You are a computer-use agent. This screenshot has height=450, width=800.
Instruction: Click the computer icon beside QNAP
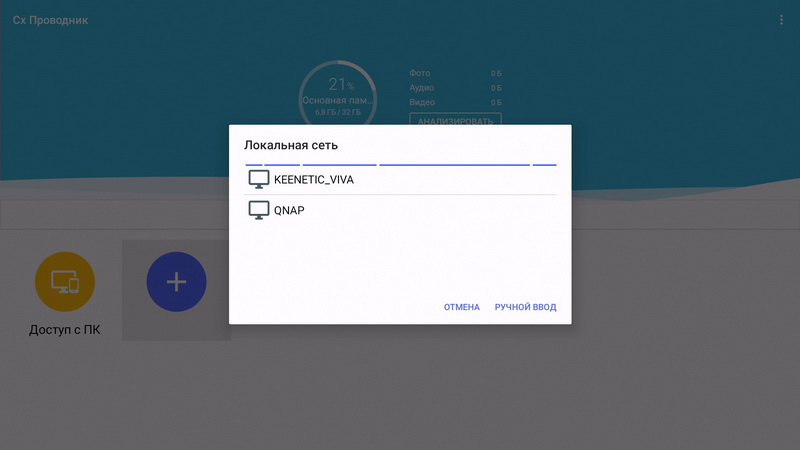259,210
